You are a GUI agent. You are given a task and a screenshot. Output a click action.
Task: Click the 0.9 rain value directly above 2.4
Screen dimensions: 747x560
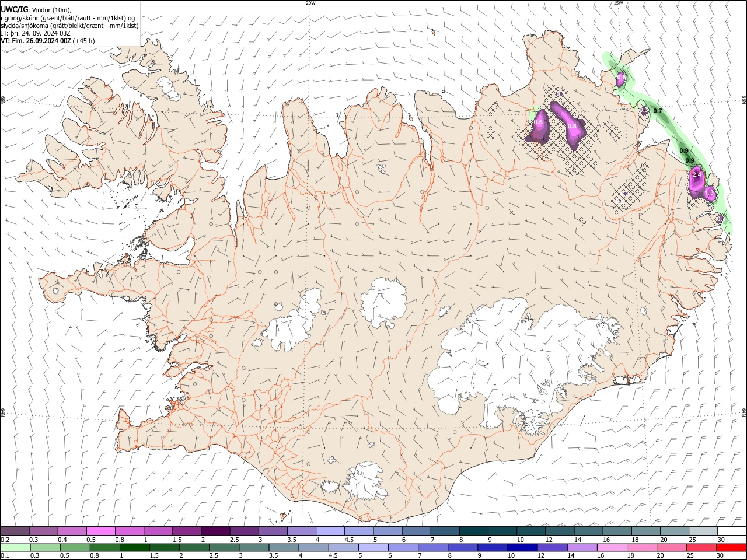click(x=690, y=161)
